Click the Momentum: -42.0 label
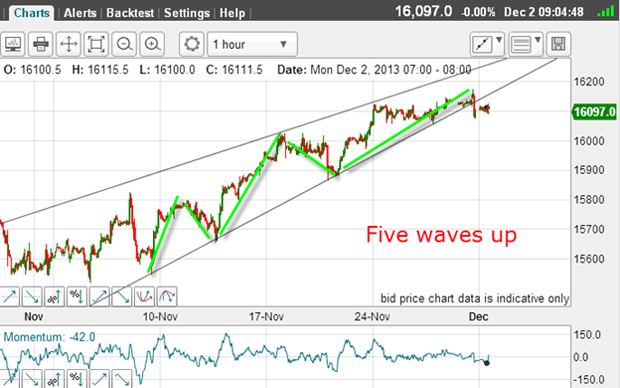The width and height of the screenshot is (620, 388). click(x=49, y=337)
